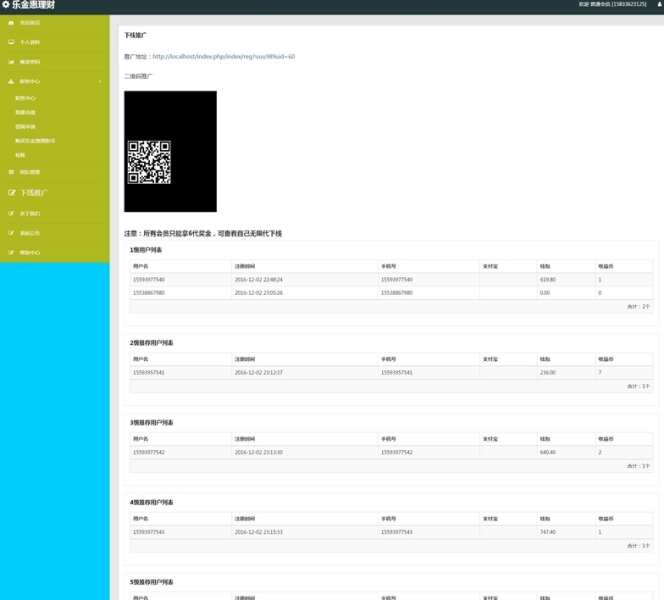Click the wallet value 236.00
Screen dimensions: 664x600
548,373
